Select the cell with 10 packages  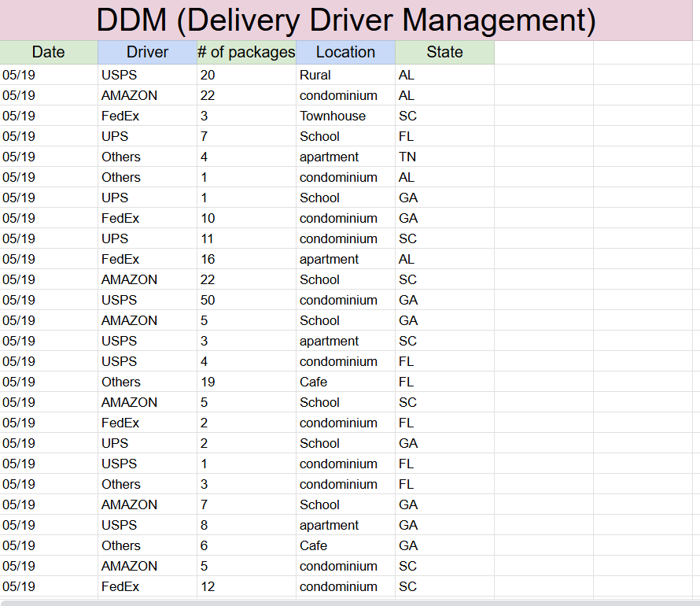coord(246,218)
